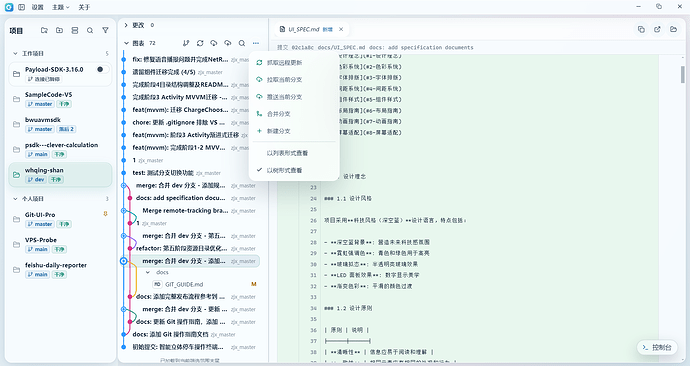Click the M status badge beside GIT_GUIDE.md
Screen dimensions: 690x366
click(253, 284)
